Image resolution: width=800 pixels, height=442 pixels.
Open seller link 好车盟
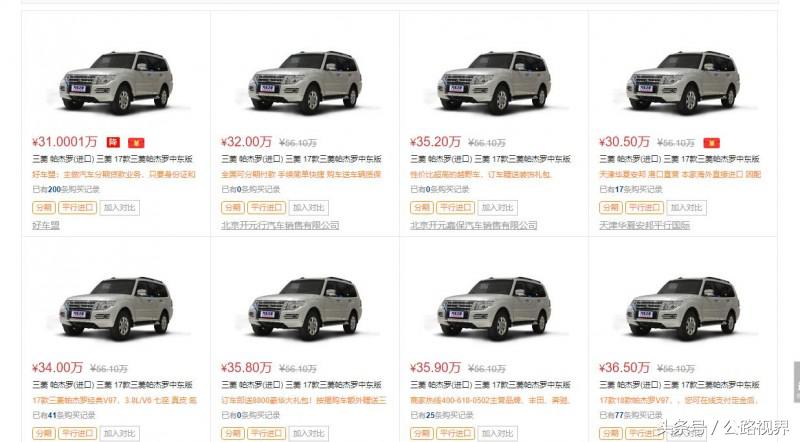[x=46, y=225]
